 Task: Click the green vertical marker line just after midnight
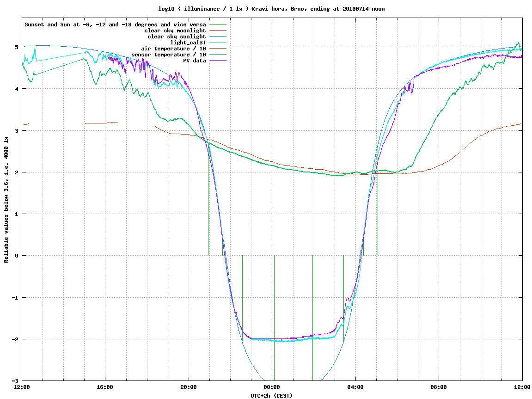(x=274, y=318)
